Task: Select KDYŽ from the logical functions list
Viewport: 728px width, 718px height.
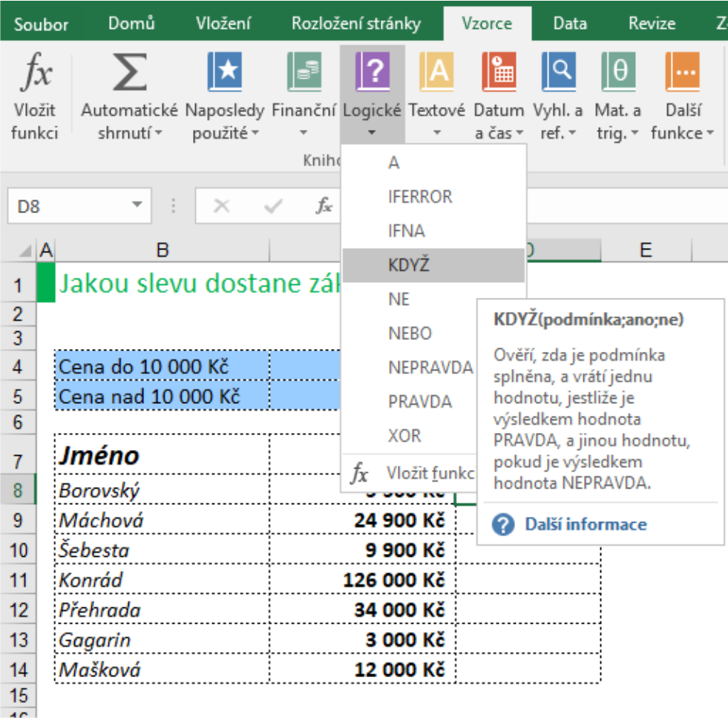Action: point(409,265)
